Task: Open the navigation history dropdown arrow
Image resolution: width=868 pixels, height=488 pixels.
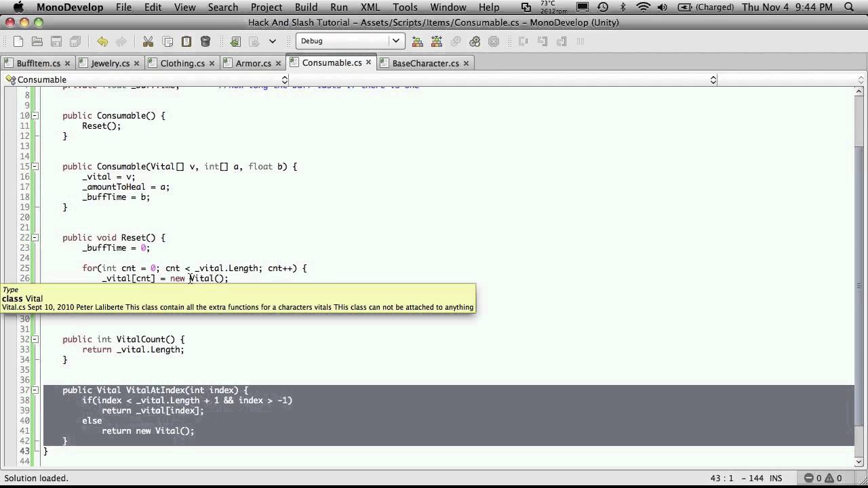Action: click(x=273, y=41)
